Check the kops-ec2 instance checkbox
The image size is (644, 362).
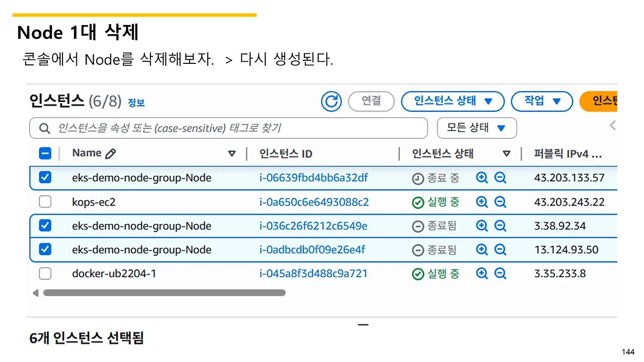pos(45,202)
